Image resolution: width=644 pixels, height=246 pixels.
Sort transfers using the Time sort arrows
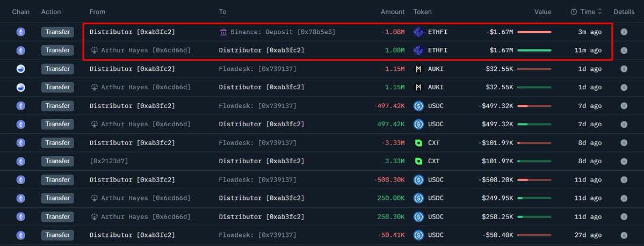(x=599, y=12)
